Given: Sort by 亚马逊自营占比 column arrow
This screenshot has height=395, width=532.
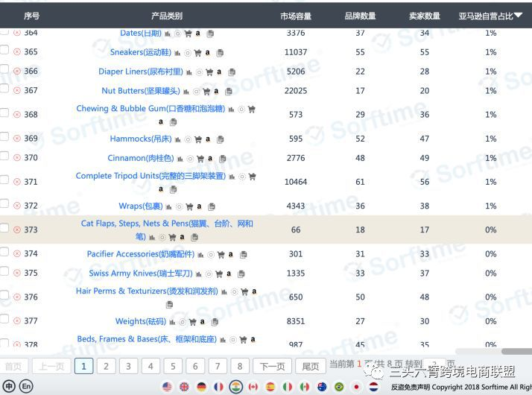Looking at the screenshot, I should [518, 15].
